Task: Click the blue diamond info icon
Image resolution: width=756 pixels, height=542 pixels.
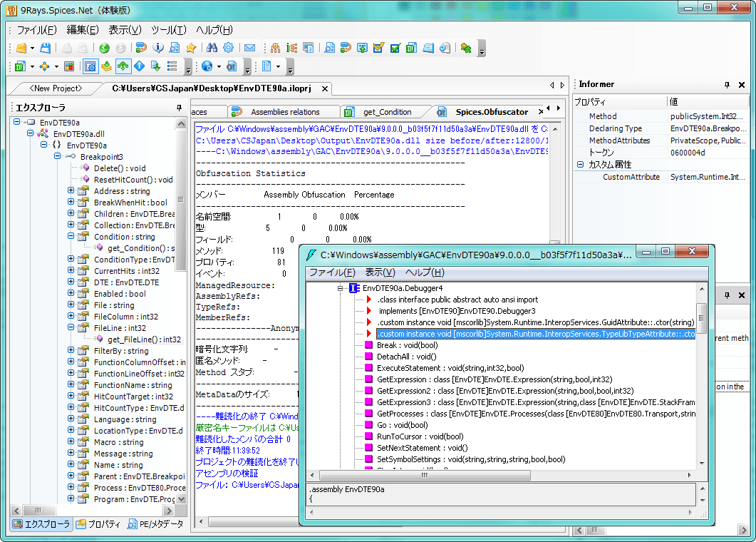Action: (140, 66)
